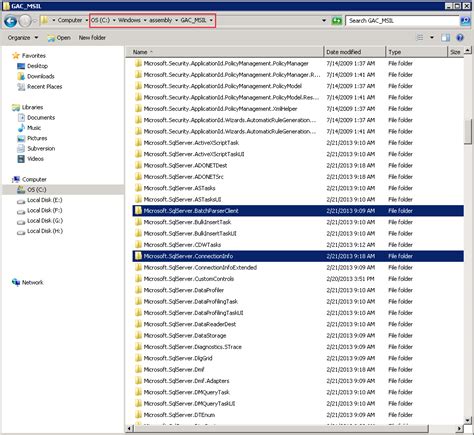This screenshot has height=435, width=474.
Task: Select Microsoft.SqlServer.ASTasks folder
Action: coord(298,188)
